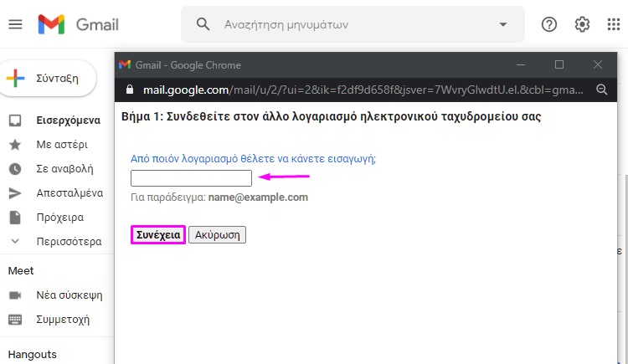Open the Gmail main menu hamburger icon
Image resolution: width=628 pixels, height=364 pixels.
coord(15,24)
